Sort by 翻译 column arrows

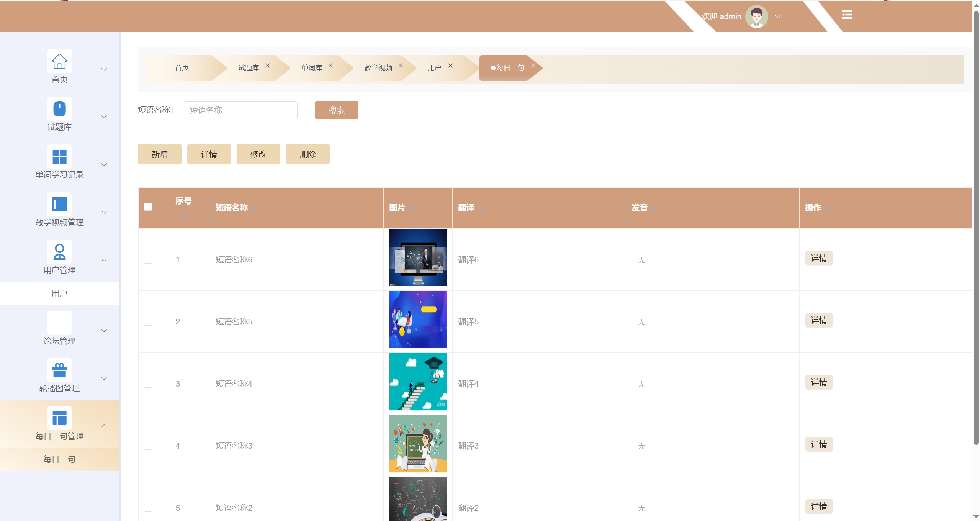[x=481, y=208]
